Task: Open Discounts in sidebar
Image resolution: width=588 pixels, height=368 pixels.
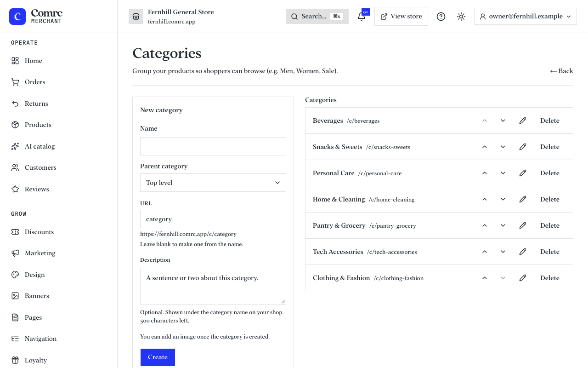Action: click(x=59, y=232)
